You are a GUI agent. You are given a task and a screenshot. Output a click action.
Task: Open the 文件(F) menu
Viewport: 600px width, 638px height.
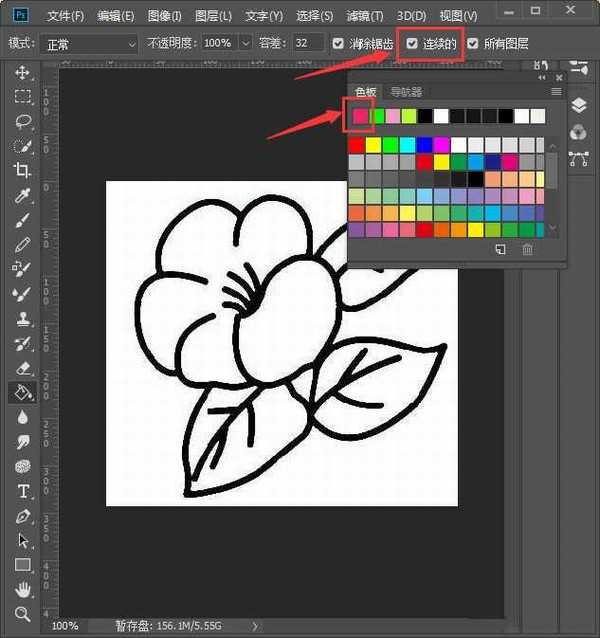[x=65, y=16]
